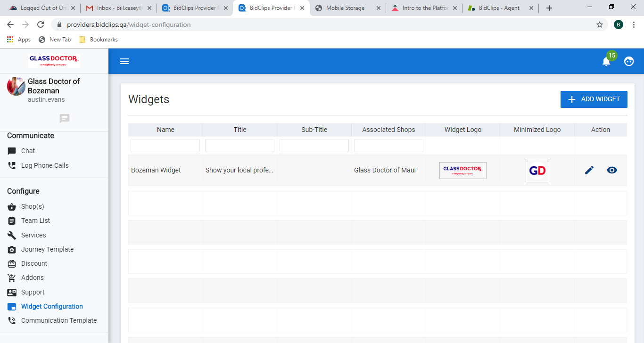Image resolution: width=644 pixels, height=343 pixels.
Task: Open a new browser tab with plus
Action: [549, 8]
